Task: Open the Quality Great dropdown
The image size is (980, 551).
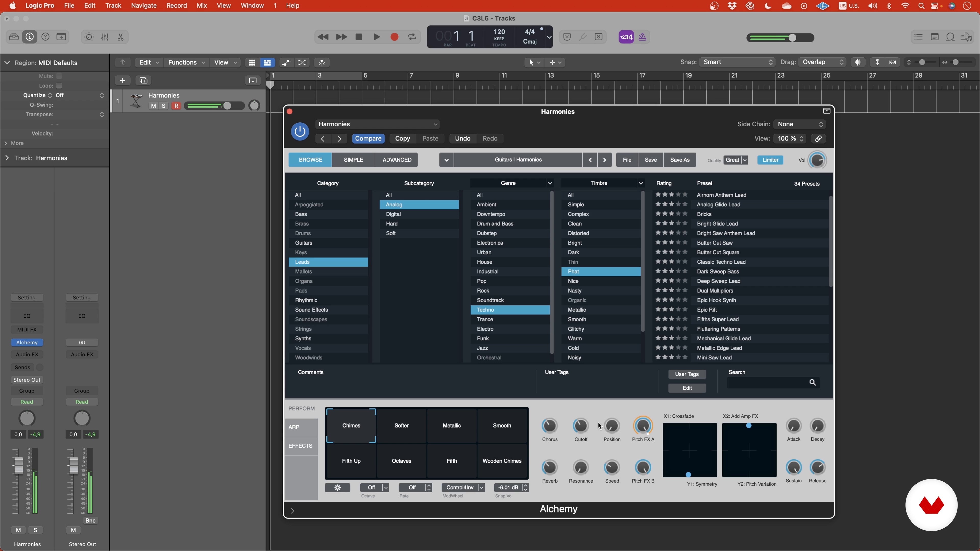Action: pyautogui.click(x=736, y=160)
